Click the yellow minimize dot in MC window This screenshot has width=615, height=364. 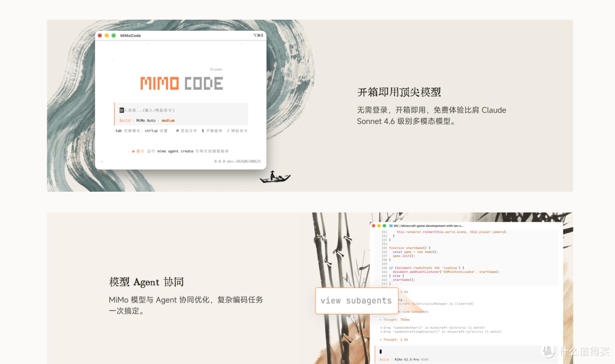tap(379, 226)
